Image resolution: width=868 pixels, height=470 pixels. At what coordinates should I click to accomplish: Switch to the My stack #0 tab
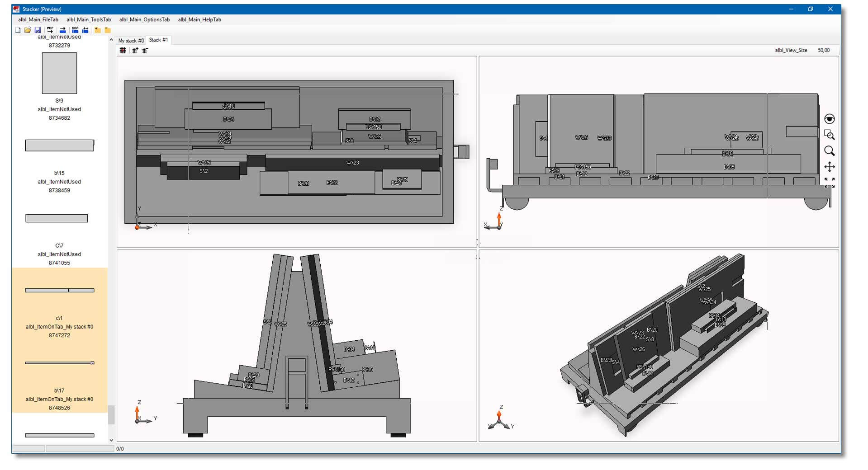131,41
